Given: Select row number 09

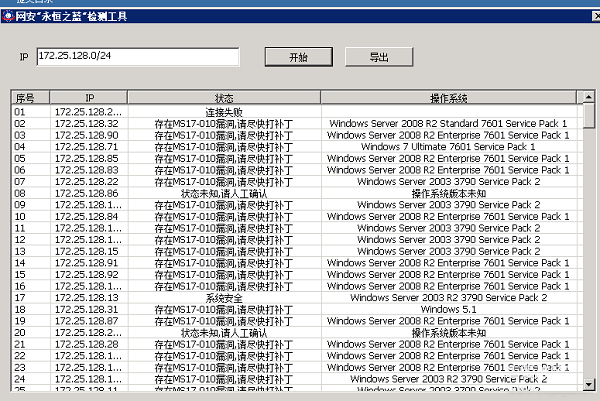Looking at the screenshot, I should point(20,205).
